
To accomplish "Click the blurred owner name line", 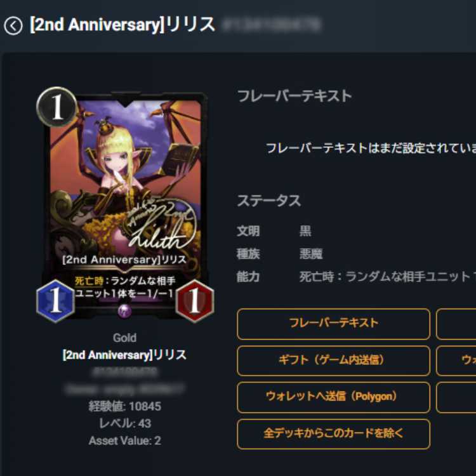I will point(125,389).
